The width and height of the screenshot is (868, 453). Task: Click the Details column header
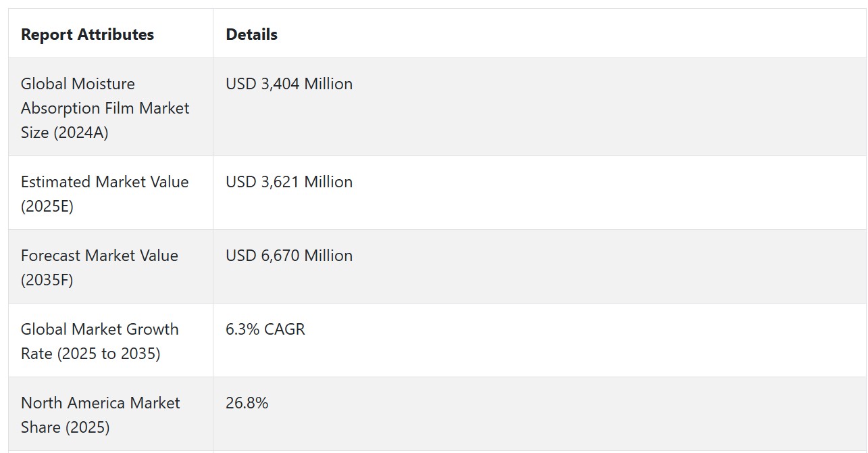[x=251, y=34]
